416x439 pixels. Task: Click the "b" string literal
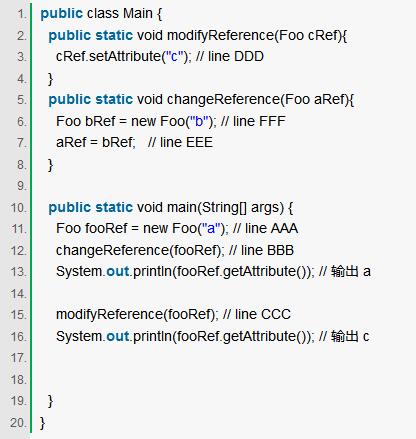(x=199, y=121)
